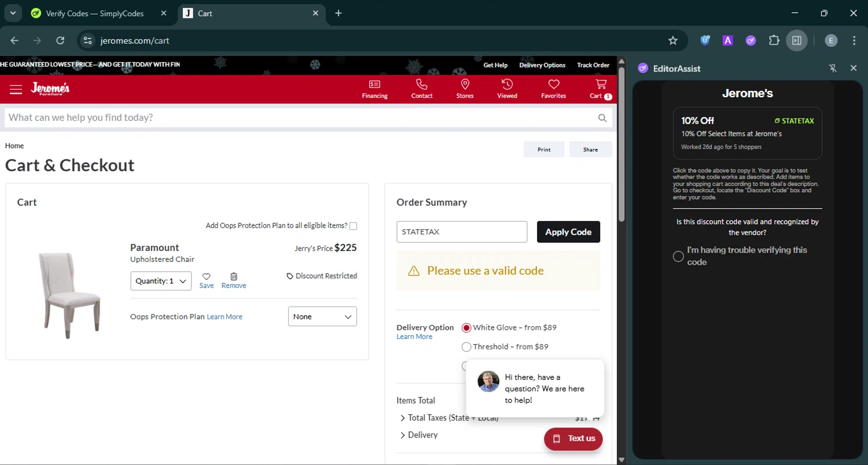The image size is (868, 465).
Task: Unpin the EditorAssist side panel
Action: [833, 68]
